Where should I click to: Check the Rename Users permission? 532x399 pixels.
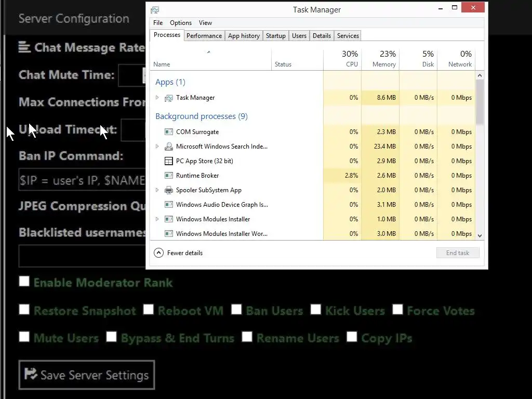247,337
